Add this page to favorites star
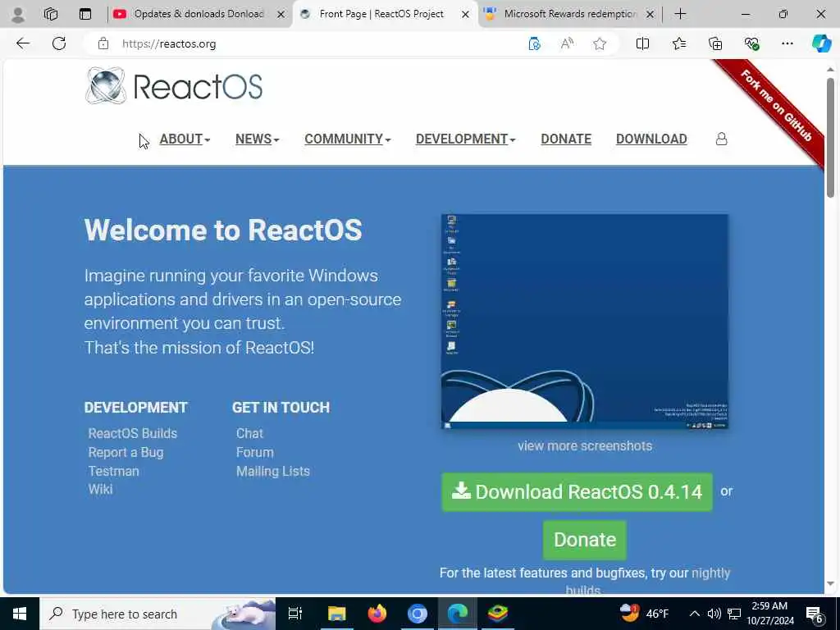840x630 pixels. [x=600, y=43]
